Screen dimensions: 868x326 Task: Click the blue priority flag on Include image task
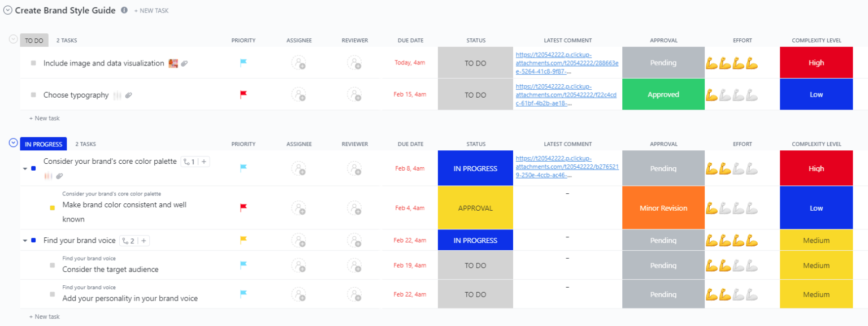[243, 63]
